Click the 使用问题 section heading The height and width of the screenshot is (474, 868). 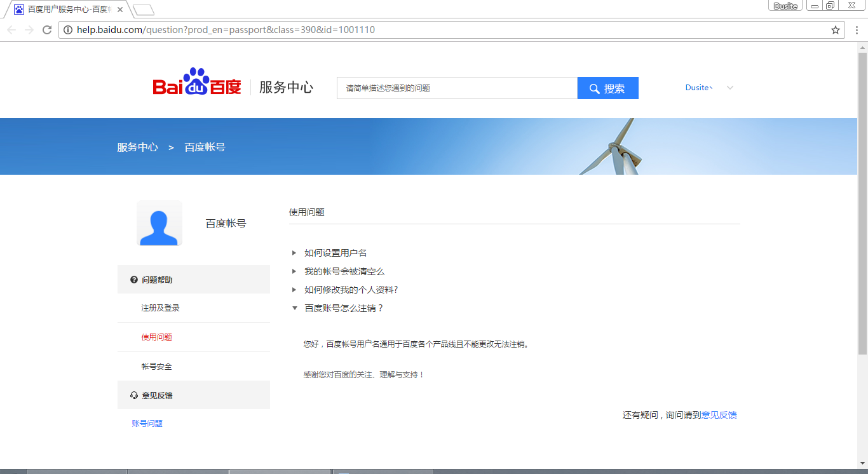[307, 212]
